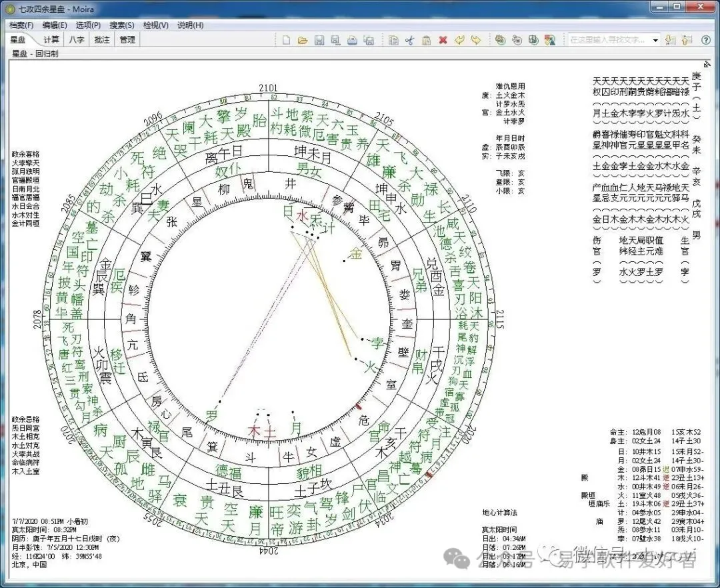Open the 选项(P) menu
This screenshot has width=720, height=588.
[88, 25]
